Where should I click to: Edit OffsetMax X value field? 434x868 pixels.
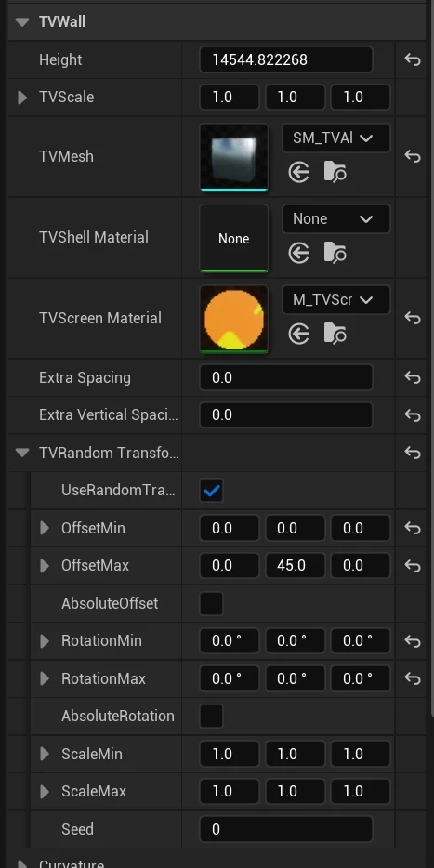(230, 566)
